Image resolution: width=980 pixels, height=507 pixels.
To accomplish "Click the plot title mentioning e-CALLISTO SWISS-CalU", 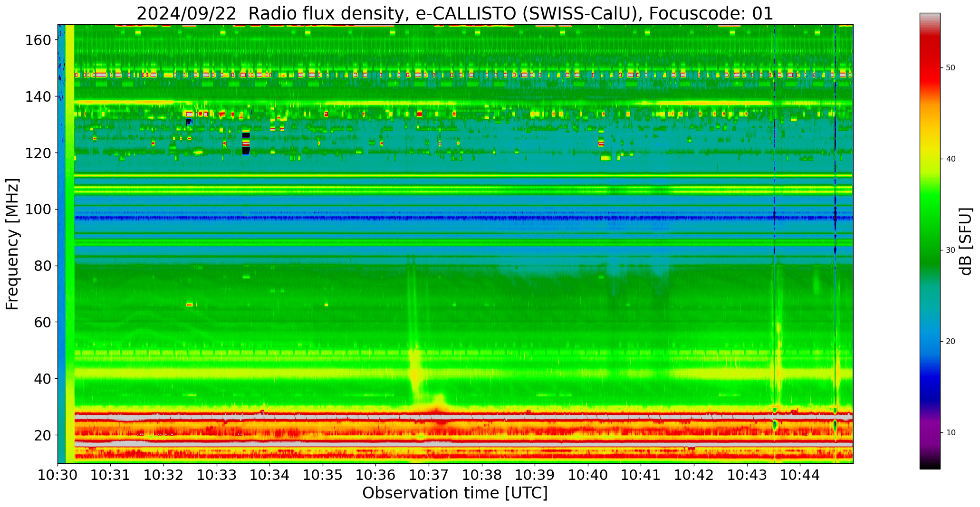I will [x=455, y=13].
